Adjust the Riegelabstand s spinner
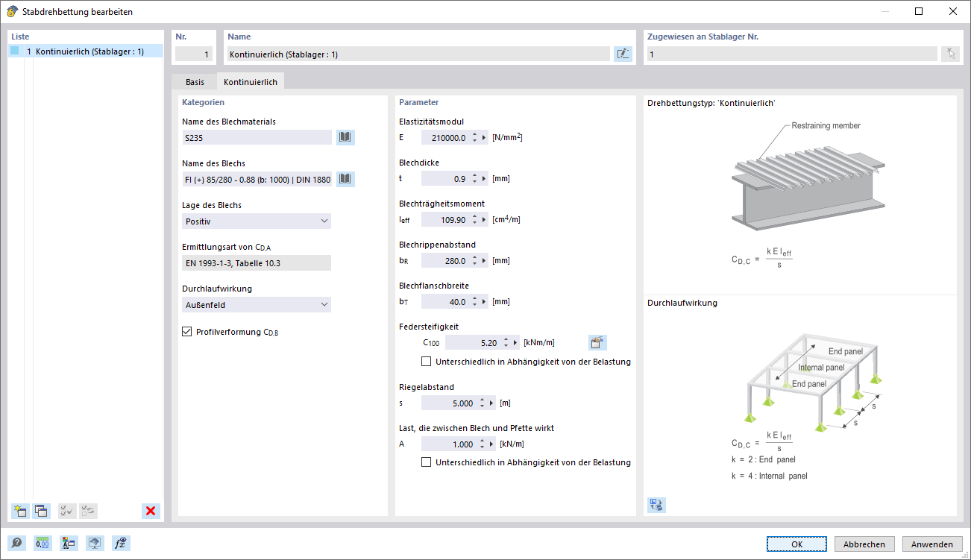Image resolution: width=971 pixels, height=560 pixels. pyautogui.click(x=482, y=403)
